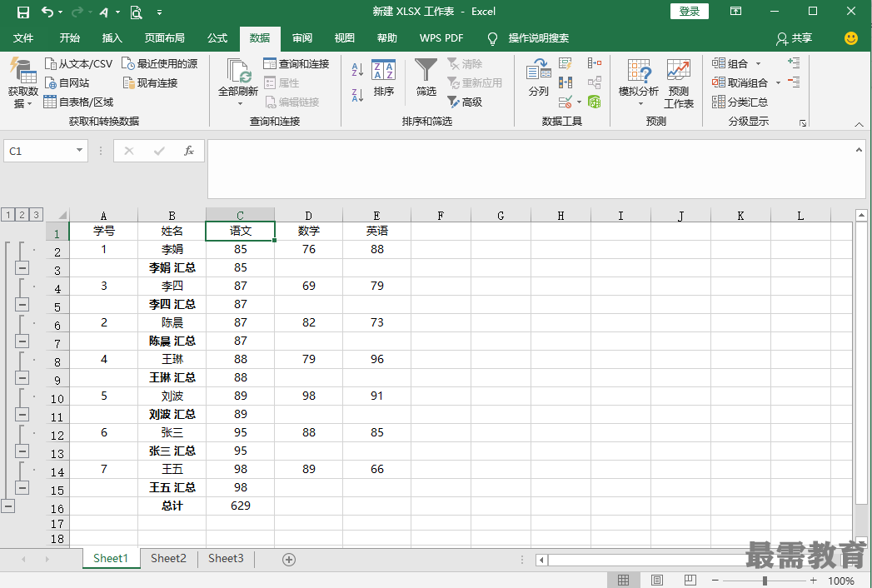Collapse the 总计 grand total outline
This screenshot has height=588, width=872.
point(7,506)
